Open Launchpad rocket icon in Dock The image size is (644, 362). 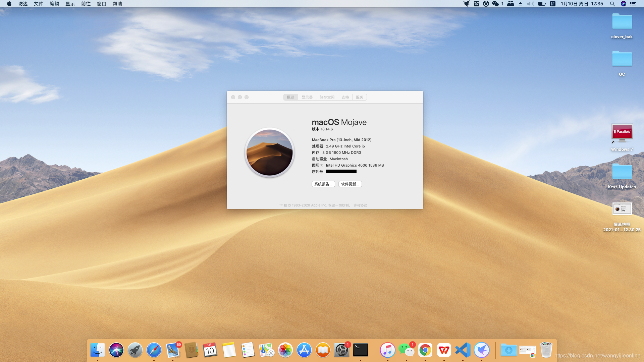click(x=135, y=350)
